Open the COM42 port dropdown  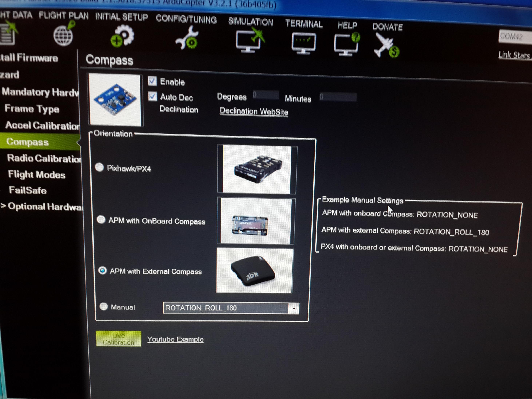515,37
